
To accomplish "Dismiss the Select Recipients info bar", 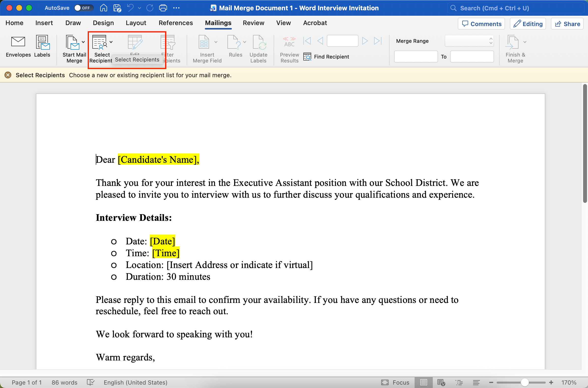I will 8,75.
